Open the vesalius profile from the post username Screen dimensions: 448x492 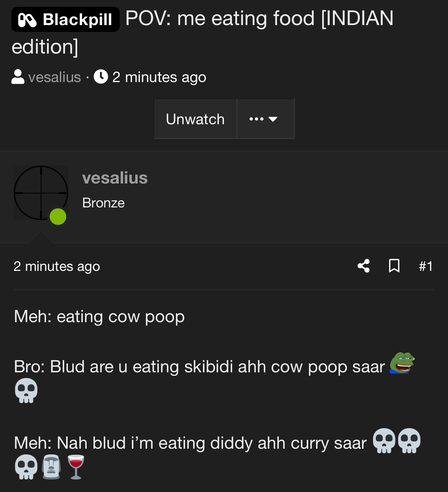pyautogui.click(x=115, y=178)
